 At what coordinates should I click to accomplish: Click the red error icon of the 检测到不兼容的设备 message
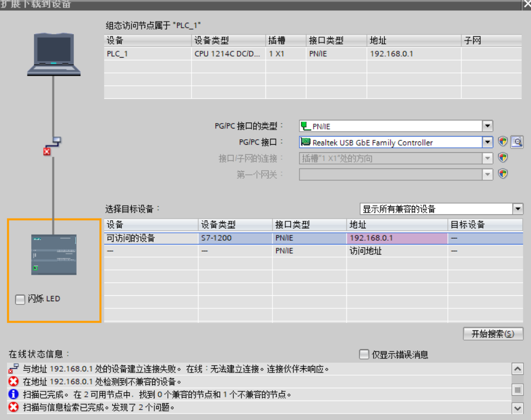coord(13,382)
